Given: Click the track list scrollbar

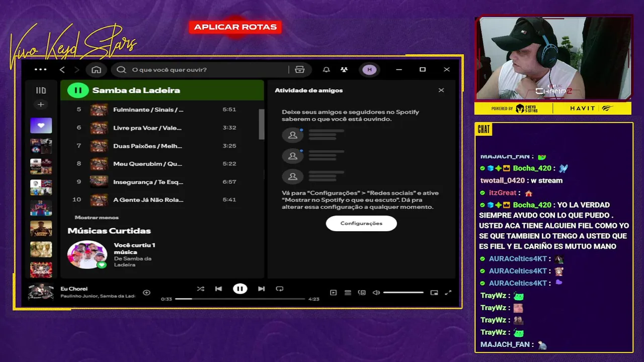Looking at the screenshot, I should tap(261, 124).
